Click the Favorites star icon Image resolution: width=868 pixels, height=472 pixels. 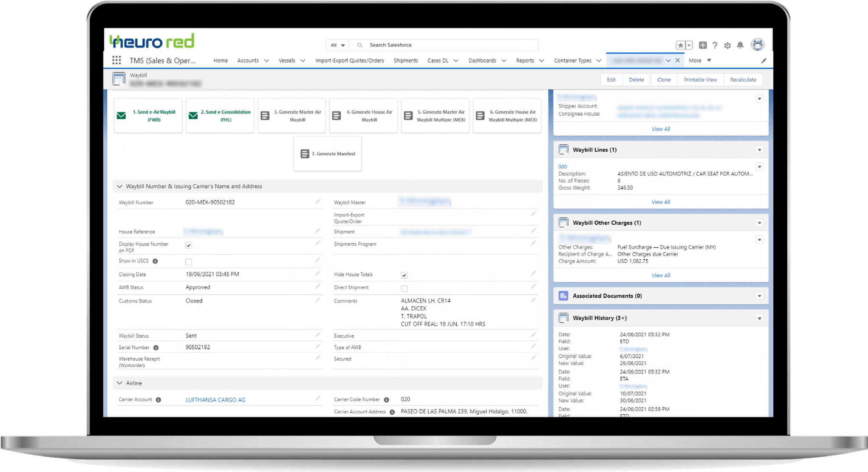point(680,45)
